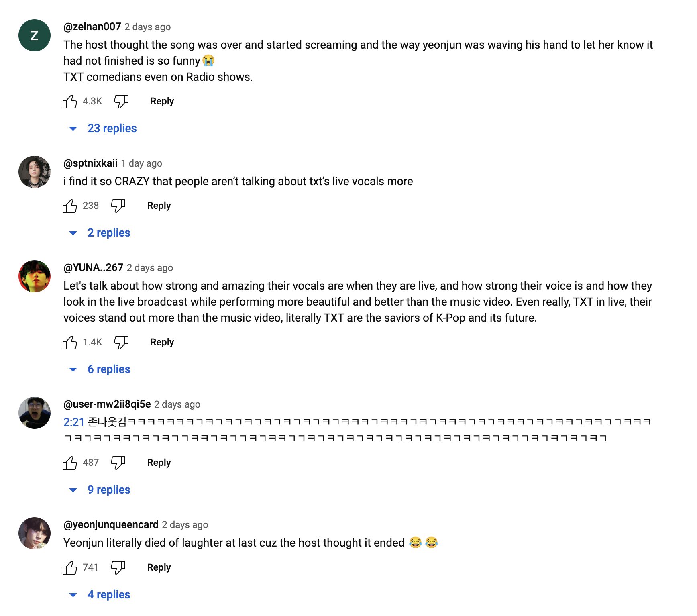Dislike @sptnixkaii's comment about live vocals
The width and height of the screenshot is (697, 616).
(118, 206)
